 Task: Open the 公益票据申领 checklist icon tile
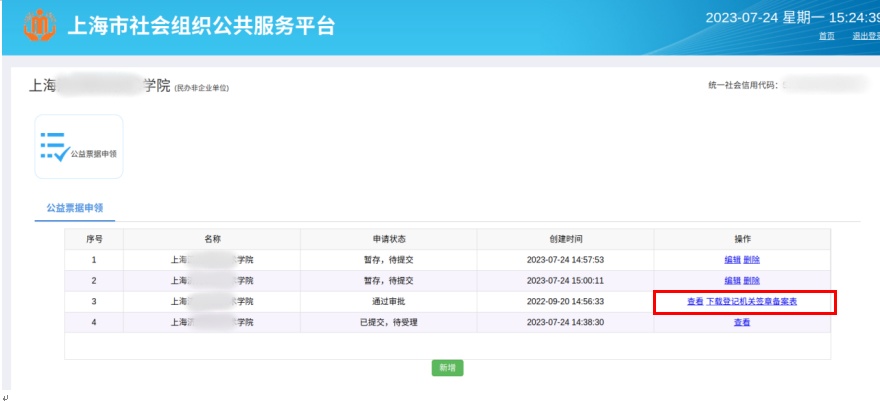coord(79,146)
